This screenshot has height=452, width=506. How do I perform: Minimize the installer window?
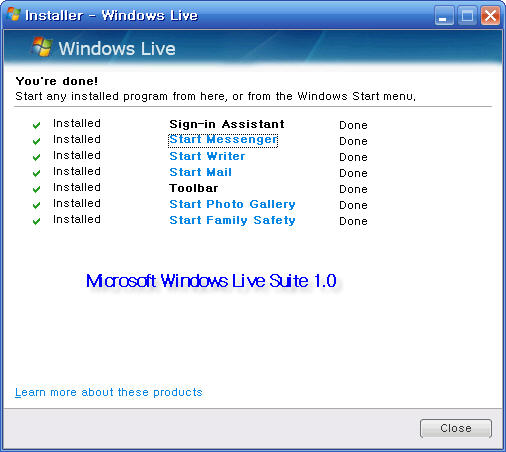pos(444,16)
